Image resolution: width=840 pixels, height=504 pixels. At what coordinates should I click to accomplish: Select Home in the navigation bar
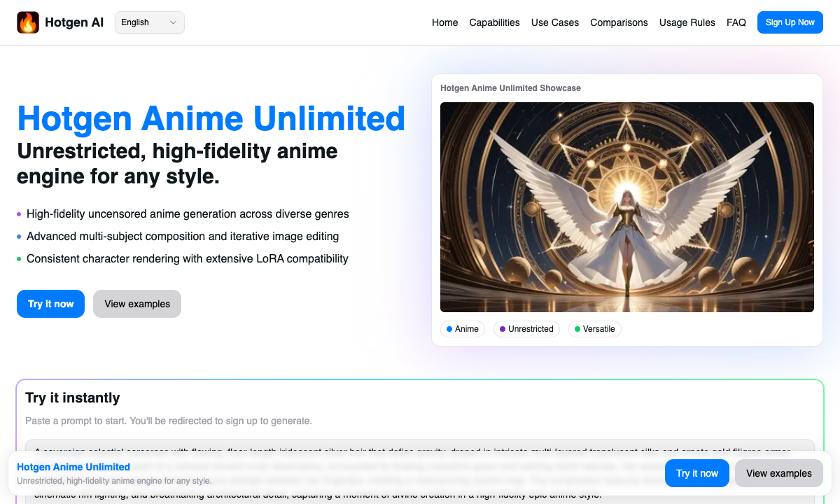click(x=445, y=22)
